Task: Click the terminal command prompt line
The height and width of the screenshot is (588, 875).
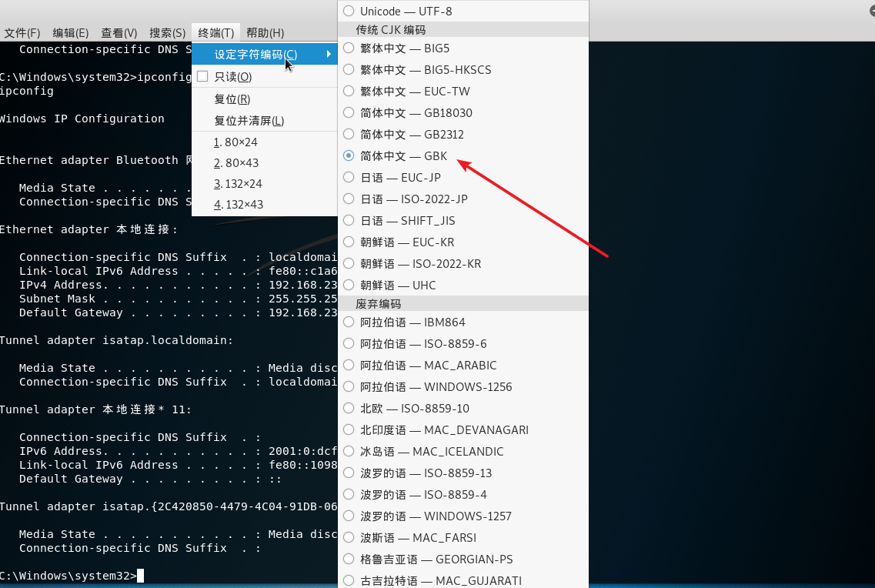Action: click(69, 576)
